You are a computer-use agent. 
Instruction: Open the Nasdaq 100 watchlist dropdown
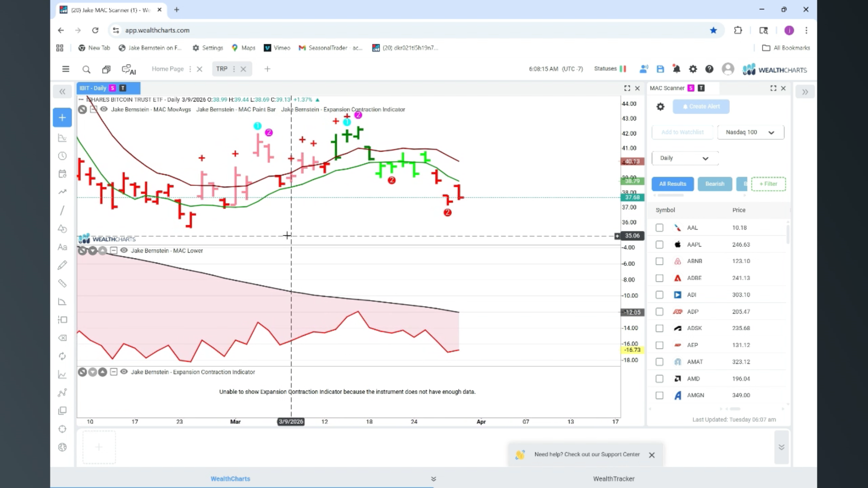750,132
